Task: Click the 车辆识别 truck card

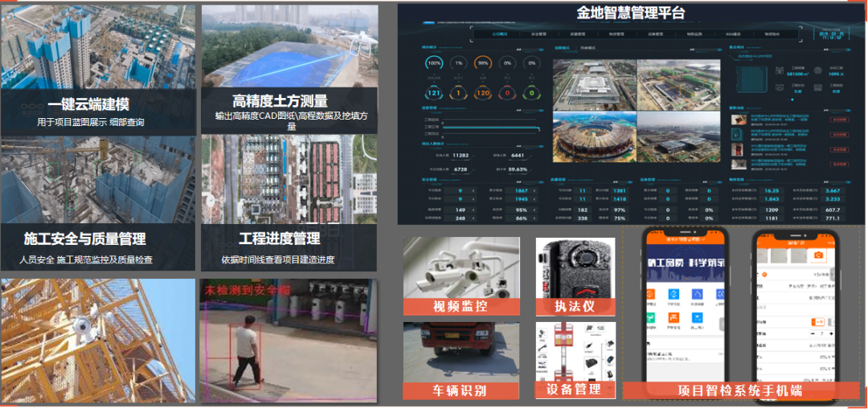Action: 461,361
